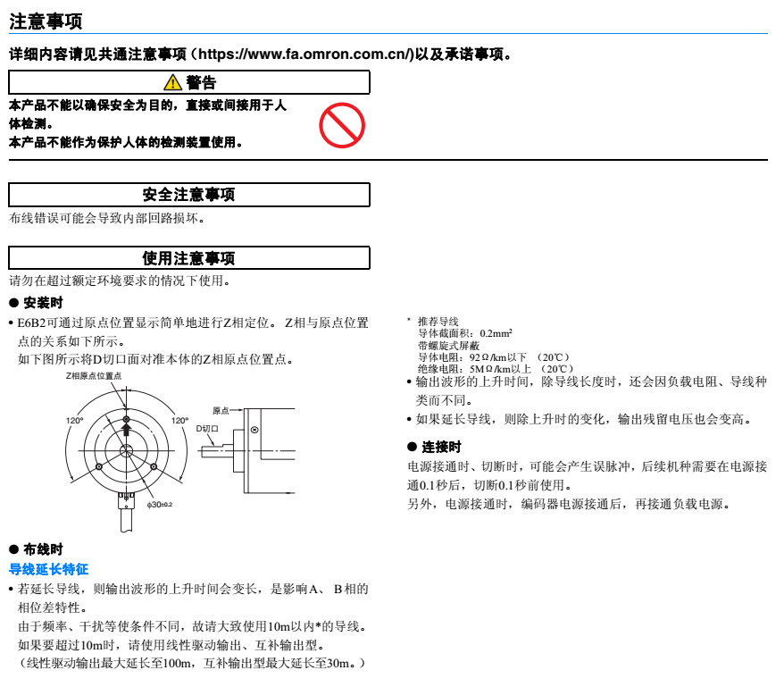Image resolution: width=784 pixels, height=687 pixels.
Task: Click the black bullet before 连接时
Action: coord(412,447)
